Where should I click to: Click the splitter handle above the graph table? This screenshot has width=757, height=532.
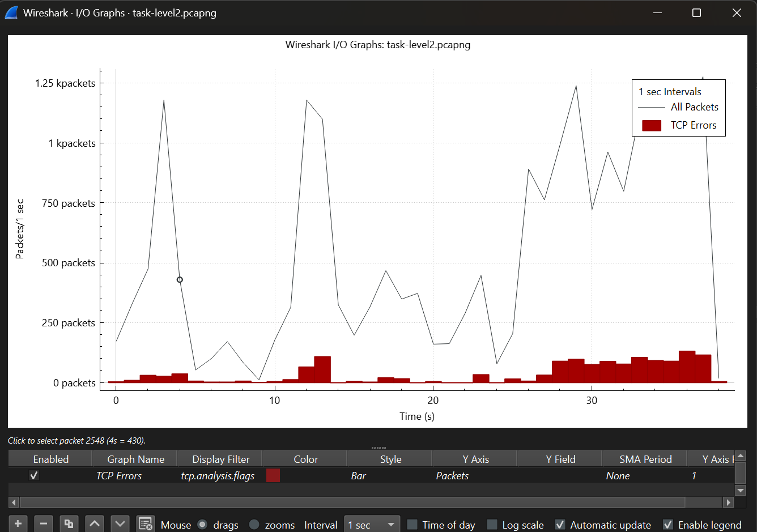pyautogui.click(x=378, y=448)
